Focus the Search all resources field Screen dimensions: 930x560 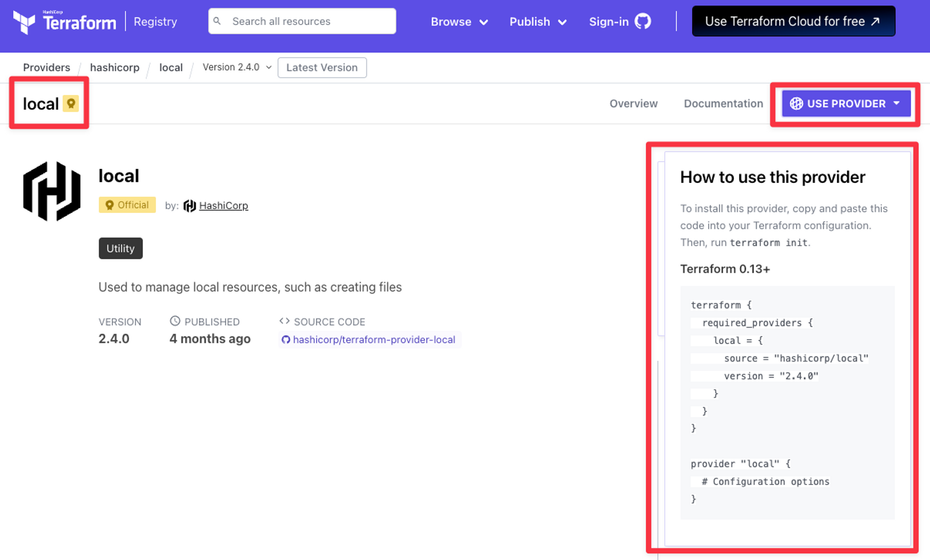pyautogui.click(x=302, y=21)
